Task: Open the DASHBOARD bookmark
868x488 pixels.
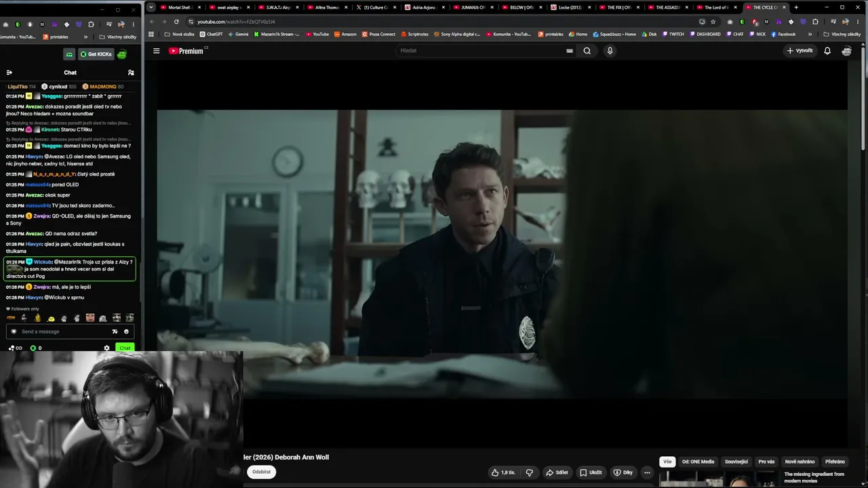Action: point(705,34)
